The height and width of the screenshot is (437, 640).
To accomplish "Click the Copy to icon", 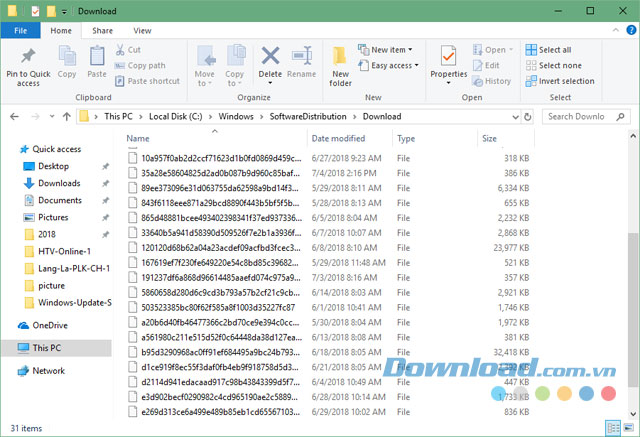I will point(234,56).
